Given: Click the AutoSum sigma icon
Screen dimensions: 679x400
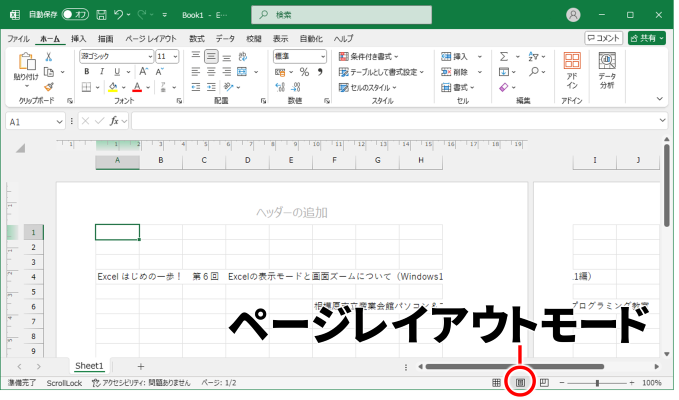Looking at the screenshot, I should click(x=504, y=57).
